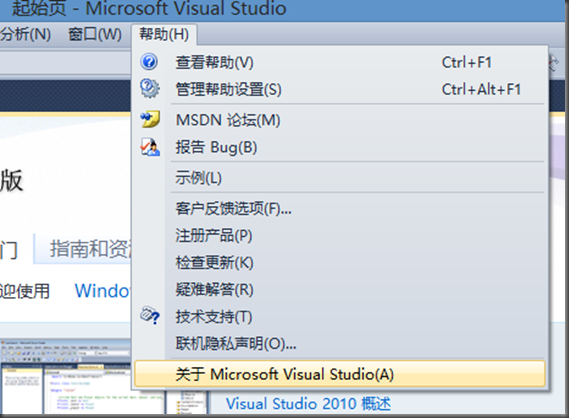Image resolution: width=569 pixels, height=418 pixels.
Task: Open the 窗口(W) menu
Action: 95,35
